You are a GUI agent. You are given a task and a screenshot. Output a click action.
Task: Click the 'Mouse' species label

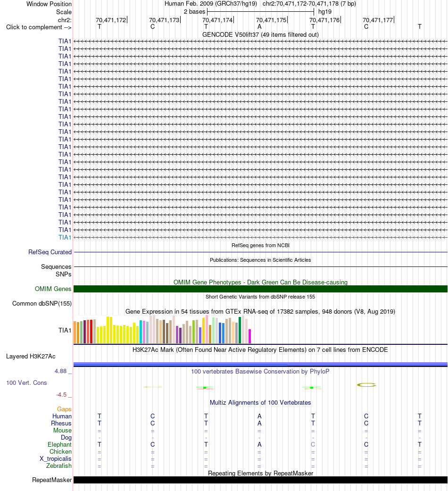pyautogui.click(x=62, y=431)
